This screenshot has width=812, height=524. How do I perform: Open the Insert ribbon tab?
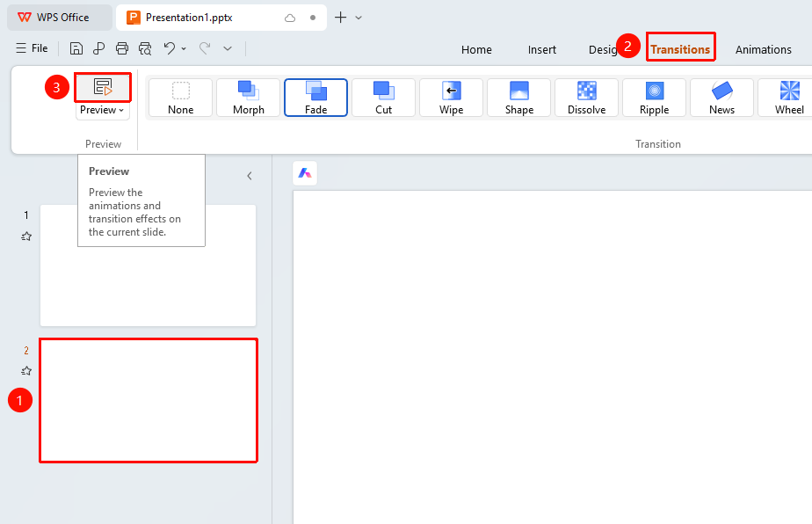tap(541, 50)
